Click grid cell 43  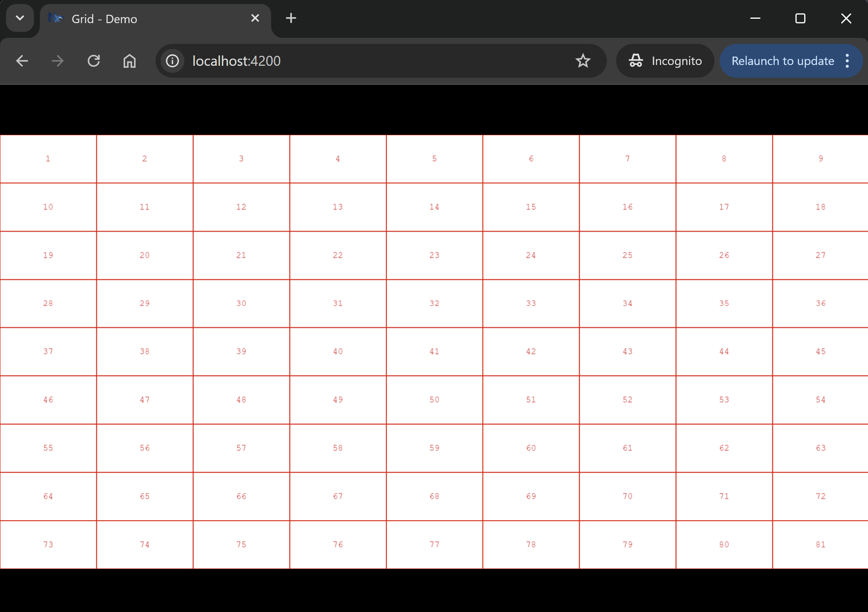pyautogui.click(x=628, y=352)
